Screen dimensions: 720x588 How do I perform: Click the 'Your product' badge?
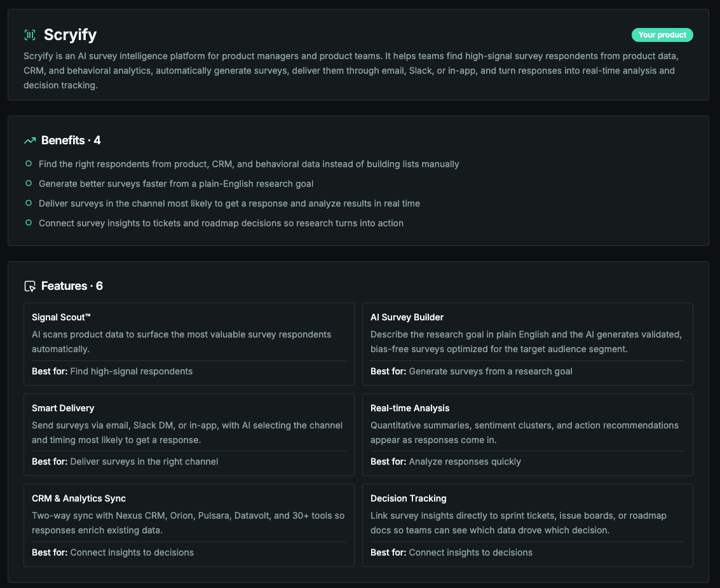[662, 35]
